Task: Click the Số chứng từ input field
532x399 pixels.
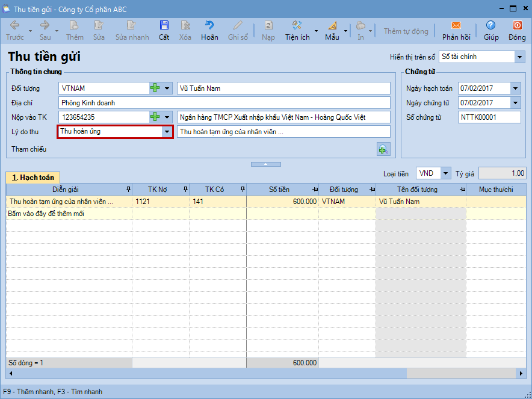Action: click(489, 117)
